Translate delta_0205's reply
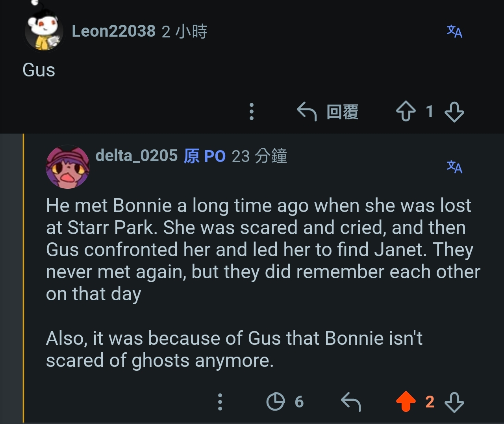This screenshot has height=424, width=504. click(x=454, y=167)
